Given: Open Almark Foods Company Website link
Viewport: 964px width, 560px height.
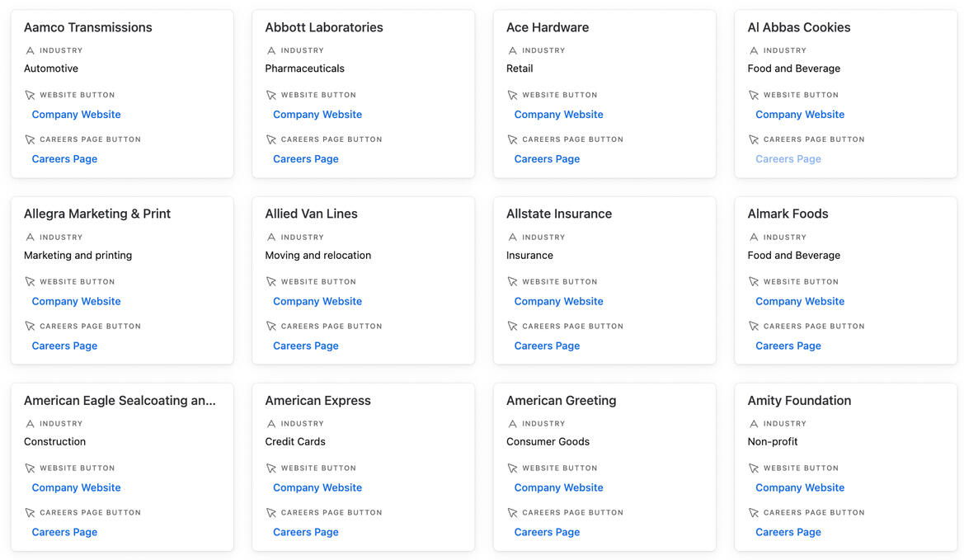Looking at the screenshot, I should coord(799,301).
